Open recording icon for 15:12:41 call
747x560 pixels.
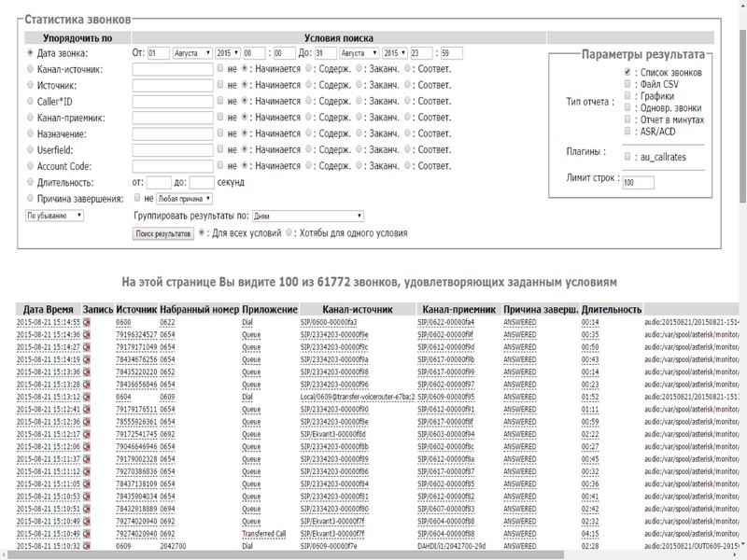click(x=87, y=410)
